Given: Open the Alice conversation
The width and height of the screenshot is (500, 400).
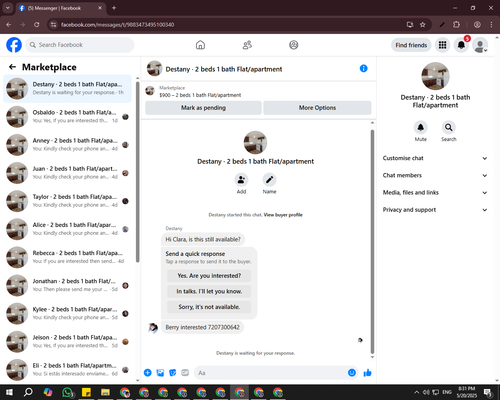Looking at the screenshot, I should coord(67,229).
